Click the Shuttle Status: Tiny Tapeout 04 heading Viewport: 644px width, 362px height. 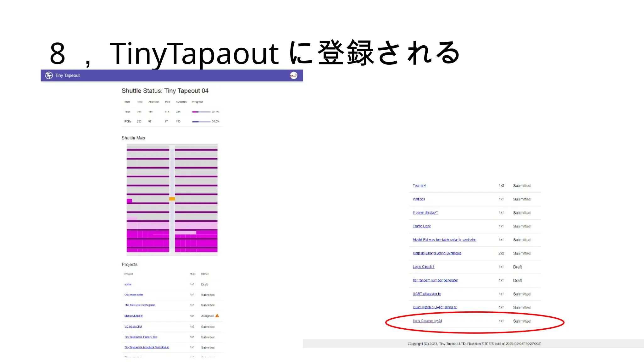[165, 91]
